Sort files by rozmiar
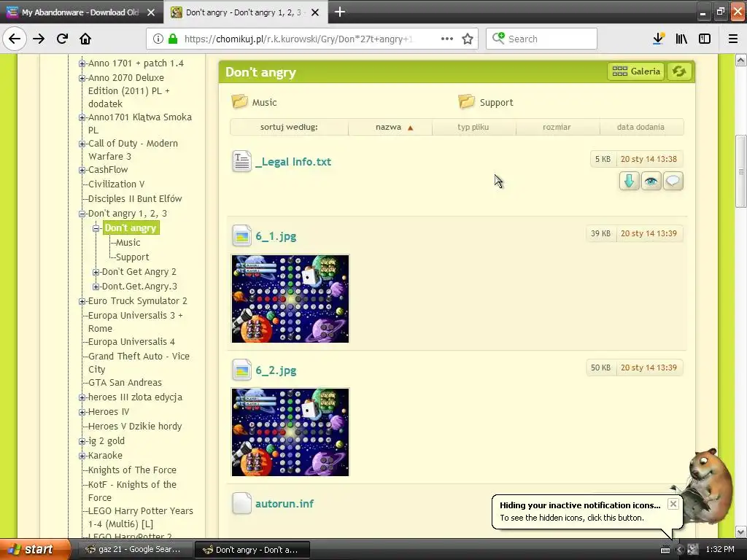 pyautogui.click(x=557, y=127)
